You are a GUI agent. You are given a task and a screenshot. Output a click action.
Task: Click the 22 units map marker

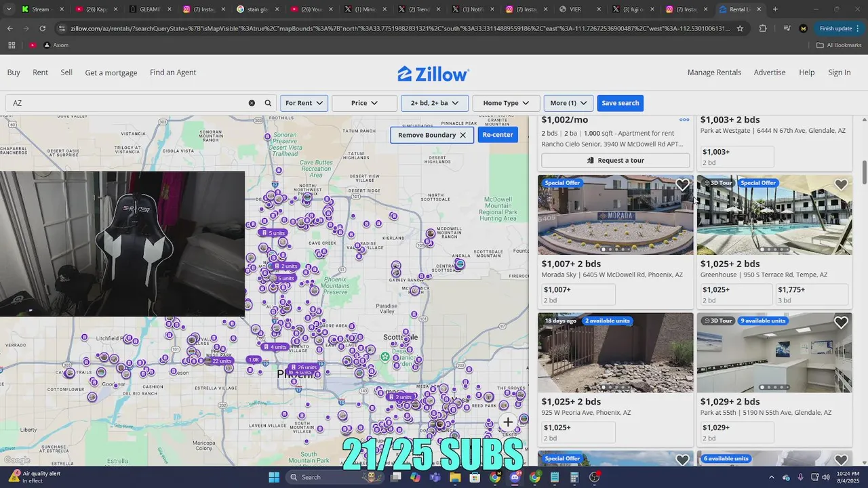click(x=218, y=361)
